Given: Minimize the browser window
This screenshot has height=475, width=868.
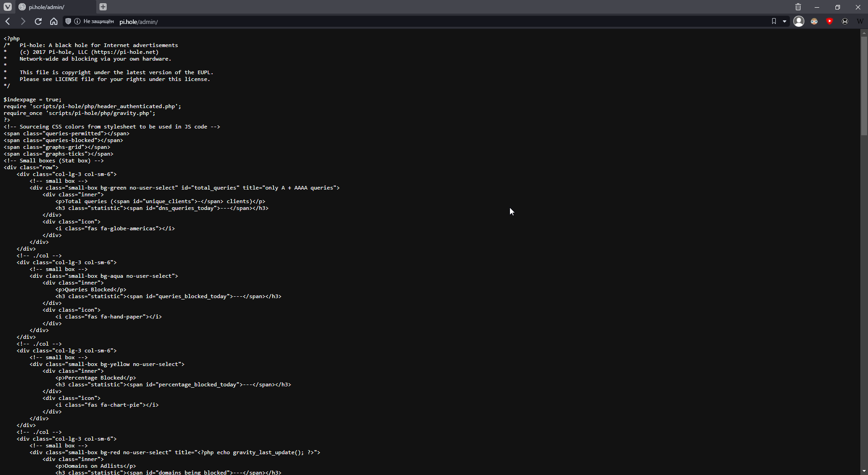Looking at the screenshot, I should tap(817, 7).
